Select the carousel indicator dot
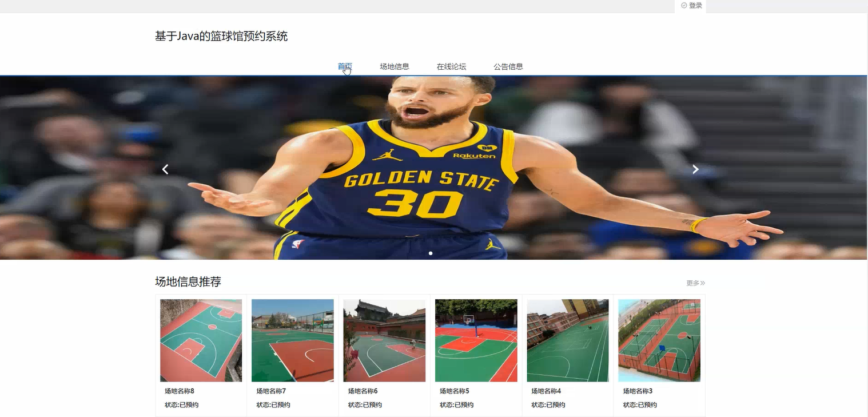868x417 pixels. 431,253
